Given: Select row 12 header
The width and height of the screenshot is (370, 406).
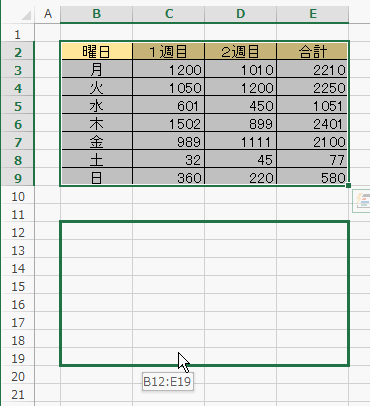Looking at the screenshot, I should pos(18,232).
